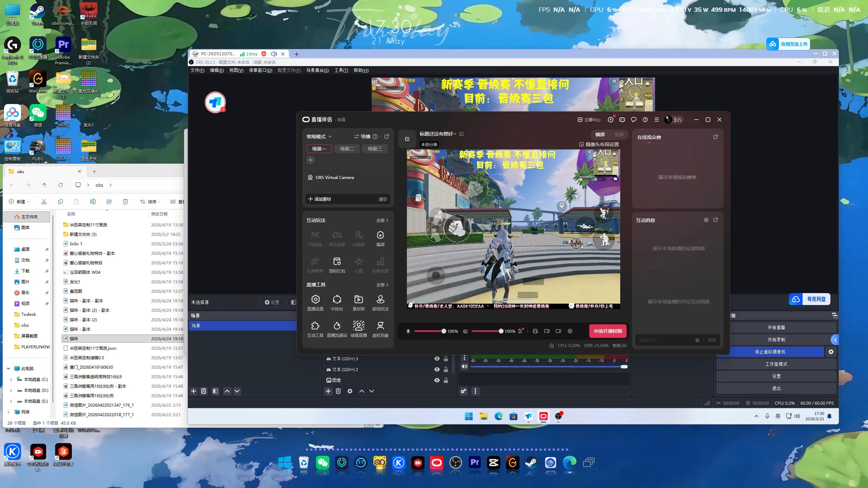Viewport: 868px width, 488px height.
Task: Adjust the microphone volume slider
Action: click(430, 331)
